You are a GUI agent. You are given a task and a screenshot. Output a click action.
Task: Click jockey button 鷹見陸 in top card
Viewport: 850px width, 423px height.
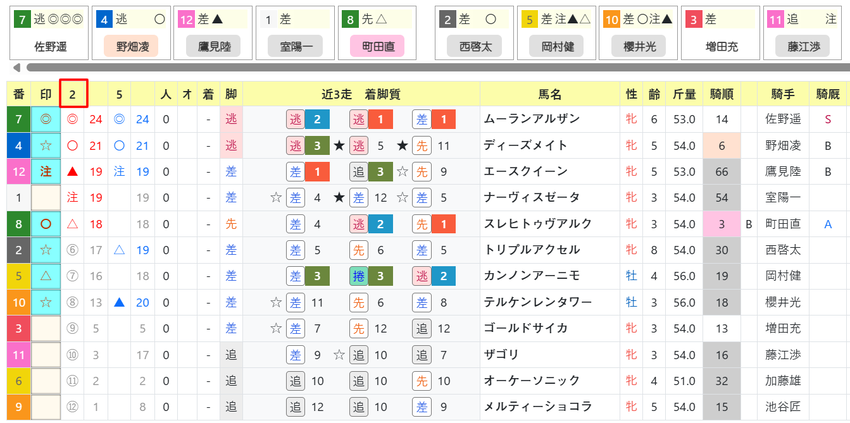213,47
